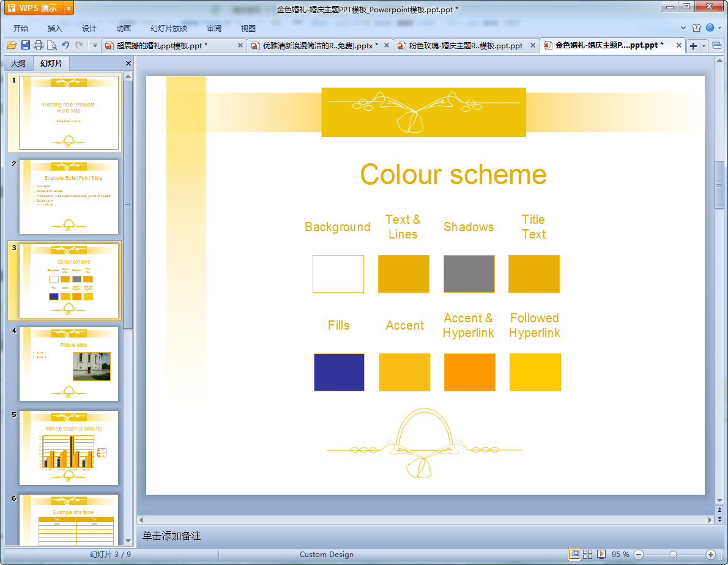
Task: Switch to 优雅清新浪漫简洁的P...免费).pptx document tab
Action: click(x=321, y=45)
